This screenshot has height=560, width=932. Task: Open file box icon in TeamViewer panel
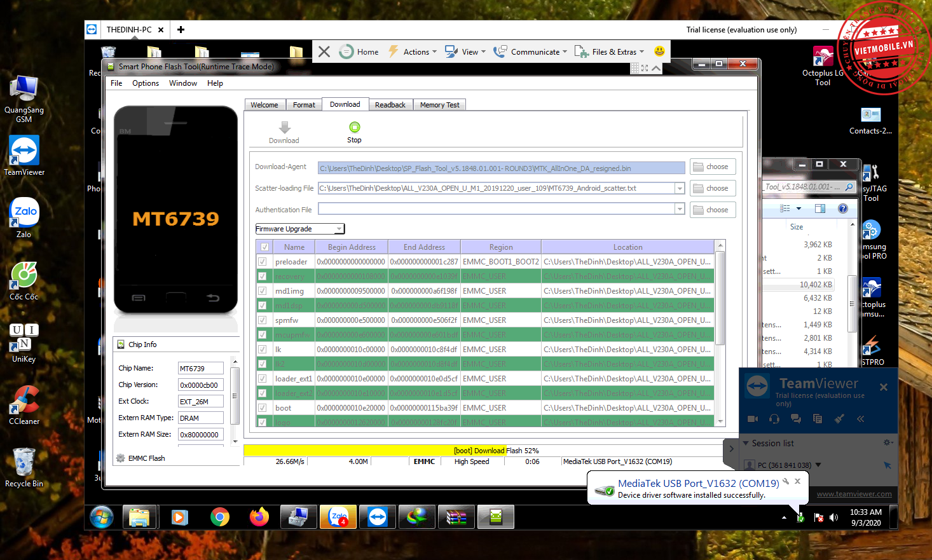tap(818, 419)
